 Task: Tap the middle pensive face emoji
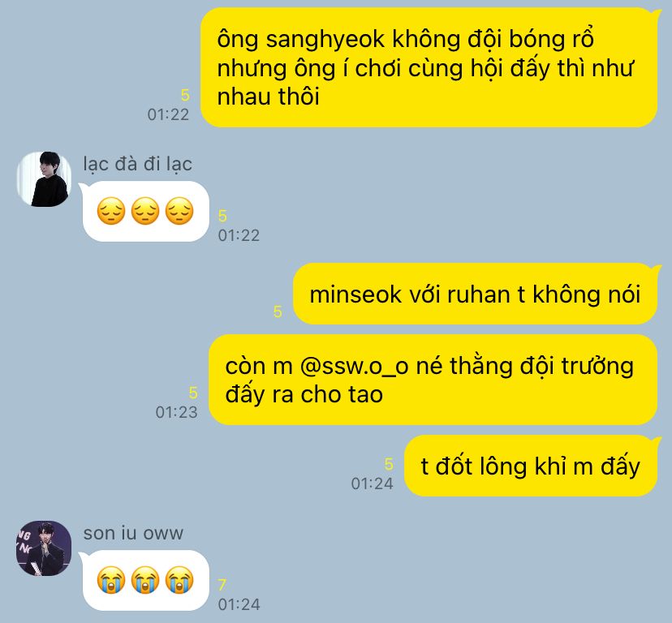click(145, 211)
